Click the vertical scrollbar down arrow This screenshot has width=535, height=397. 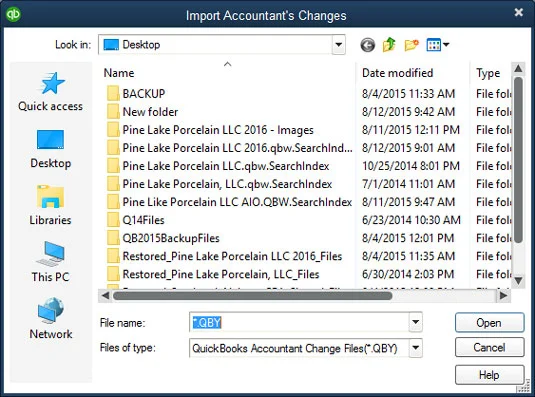coord(518,281)
